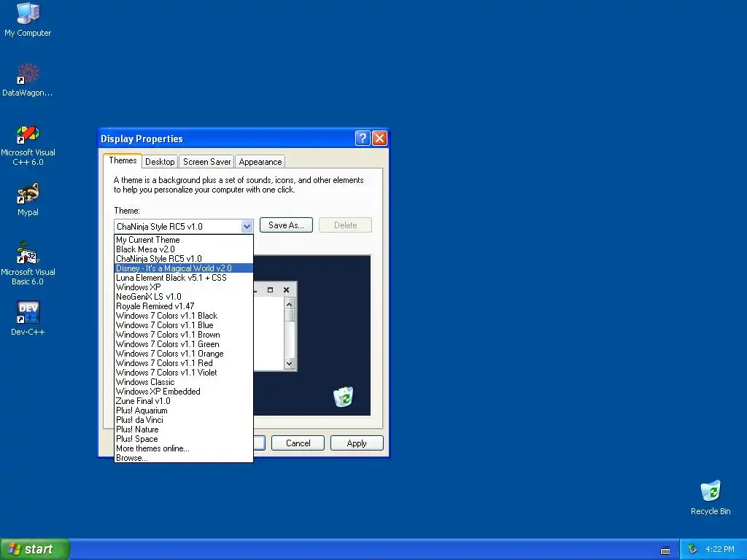The width and height of the screenshot is (747, 560).
Task: Select the Recycle Bin on desktop
Action: (x=711, y=497)
